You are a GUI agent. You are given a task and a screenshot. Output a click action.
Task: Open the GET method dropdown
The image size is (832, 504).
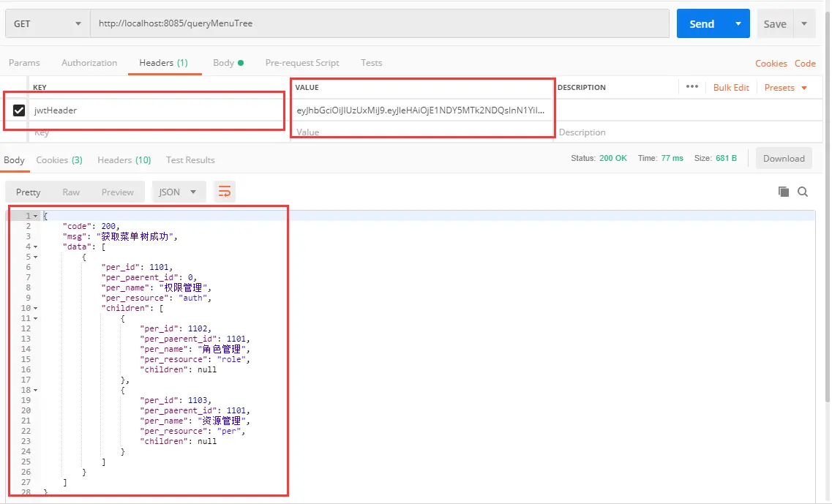[x=48, y=24]
